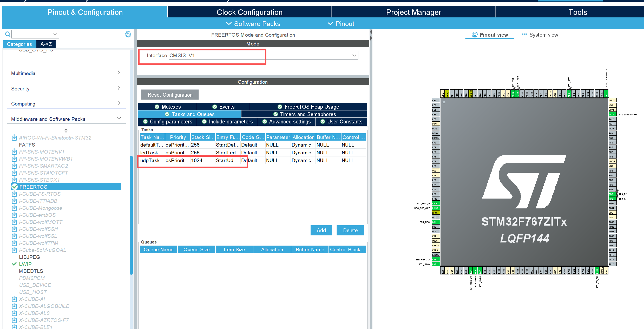
Task: Switch to A->Z listing tab
Action: (46, 44)
